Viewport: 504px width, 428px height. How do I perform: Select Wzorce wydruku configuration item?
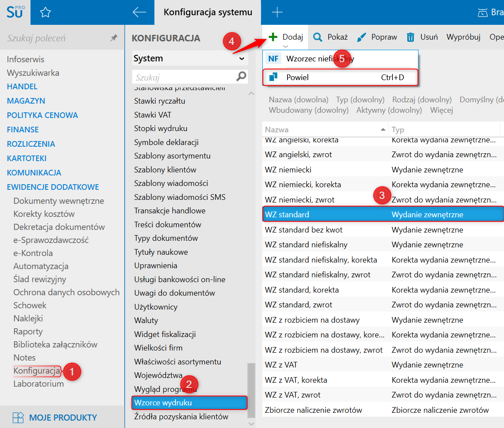pyautogui.click(x=189, y=403)
